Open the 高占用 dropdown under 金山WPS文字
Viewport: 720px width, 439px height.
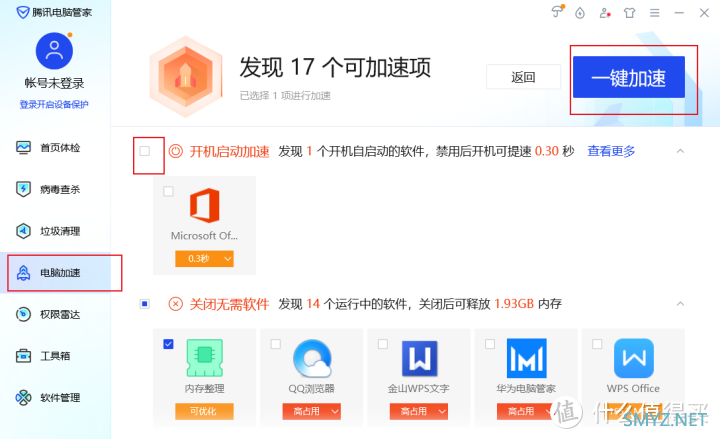pos(419,411)
